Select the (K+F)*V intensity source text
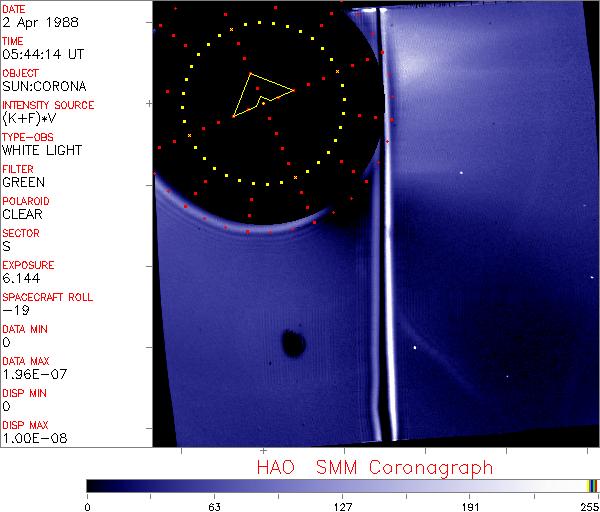Viewport: 600px width, 512px height. pyautogui.click(x=32, y=118)
